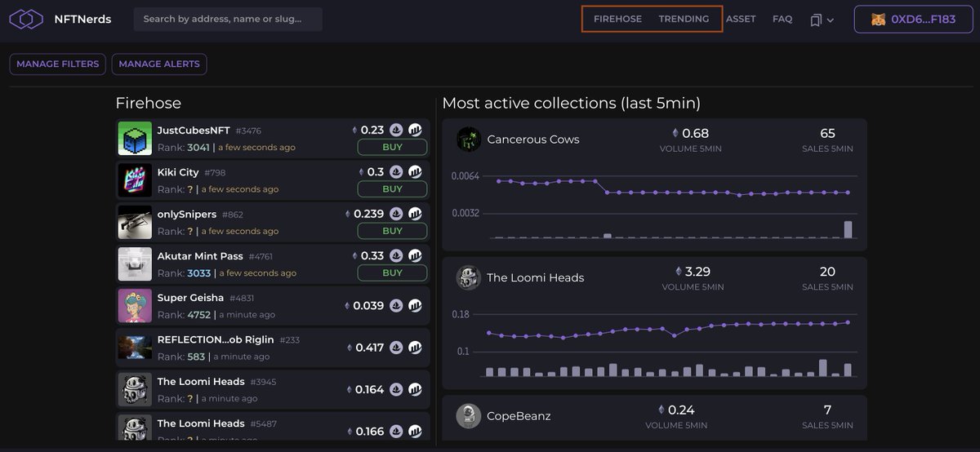Open thumbnail for Loomi Heads #3945

[x=135, y=390]
